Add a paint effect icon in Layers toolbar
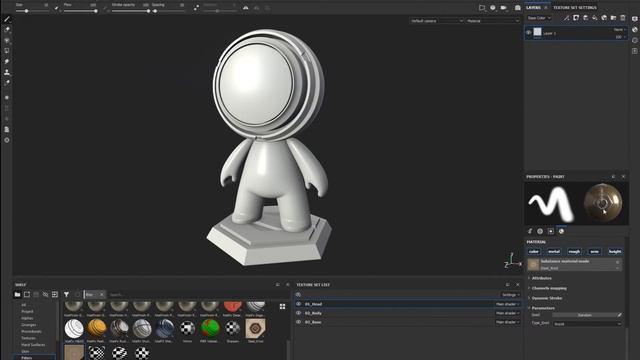Image resolution: width=640 pixels, height=360 pixels. 567,18
